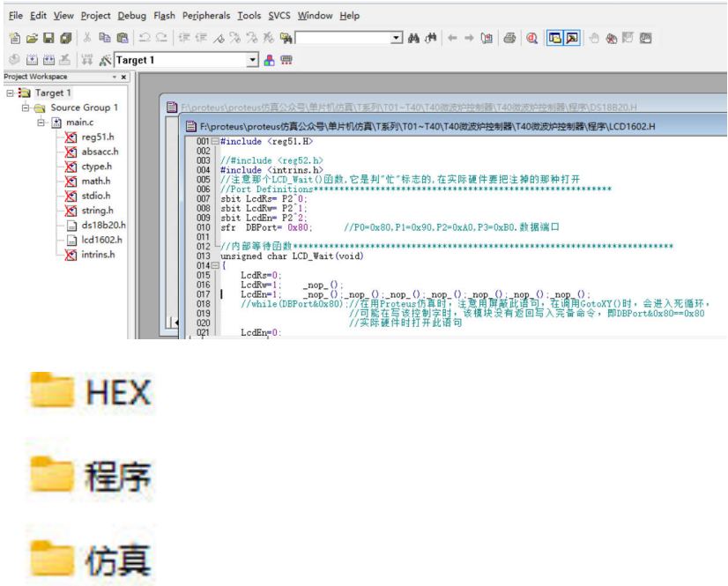Collapse the main.c tree node
This screenshot has width=728, height=586.
click(x=41, y=122)
